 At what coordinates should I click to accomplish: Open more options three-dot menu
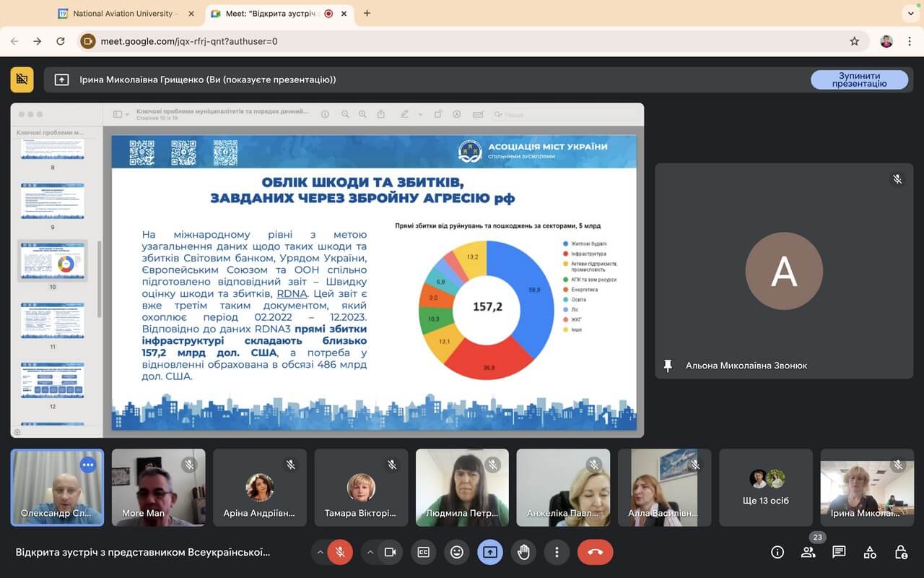(557, 552)
